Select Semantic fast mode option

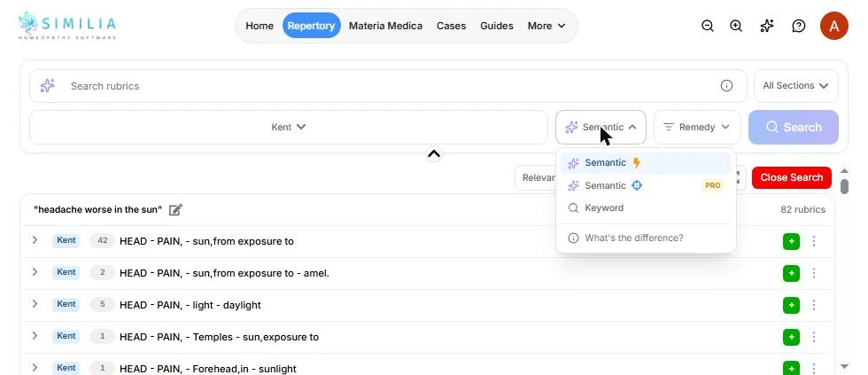pos(646,163)
